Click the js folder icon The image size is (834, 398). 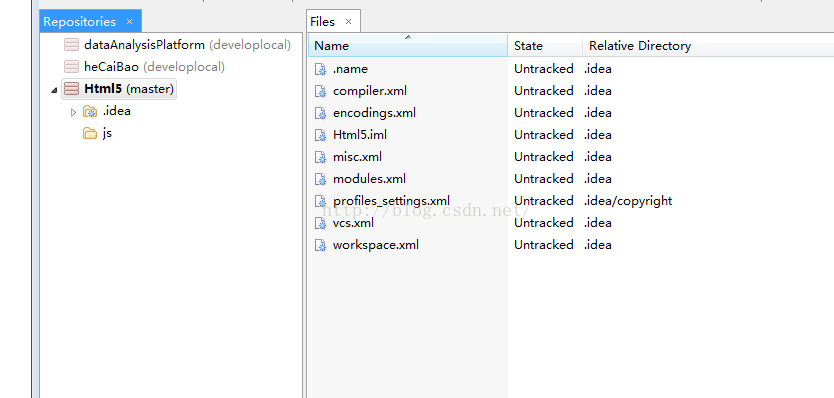click(90, 133)
